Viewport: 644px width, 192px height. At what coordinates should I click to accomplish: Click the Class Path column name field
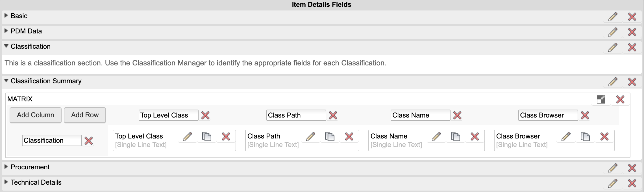(x=296, y=115)
